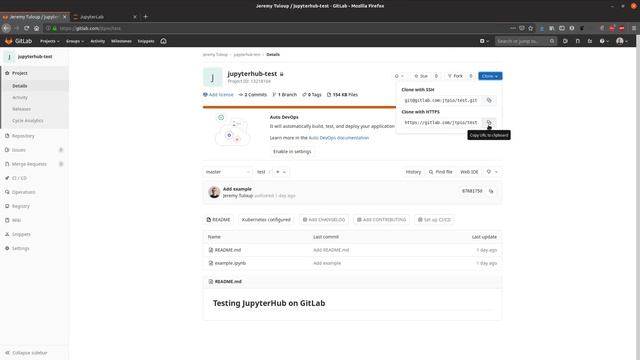
Task: Click Enable in settings for Auto DevOps
Action: coord(292,151)
